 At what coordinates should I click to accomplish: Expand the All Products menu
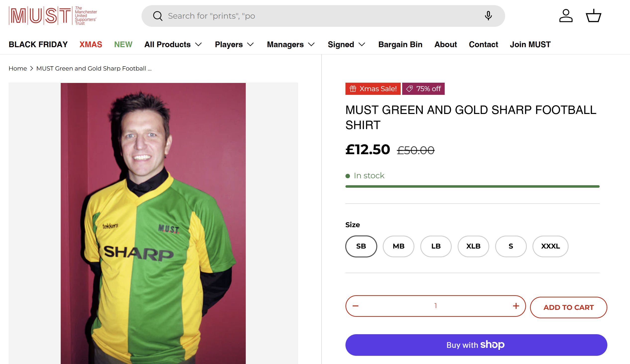tap(173, 44)
